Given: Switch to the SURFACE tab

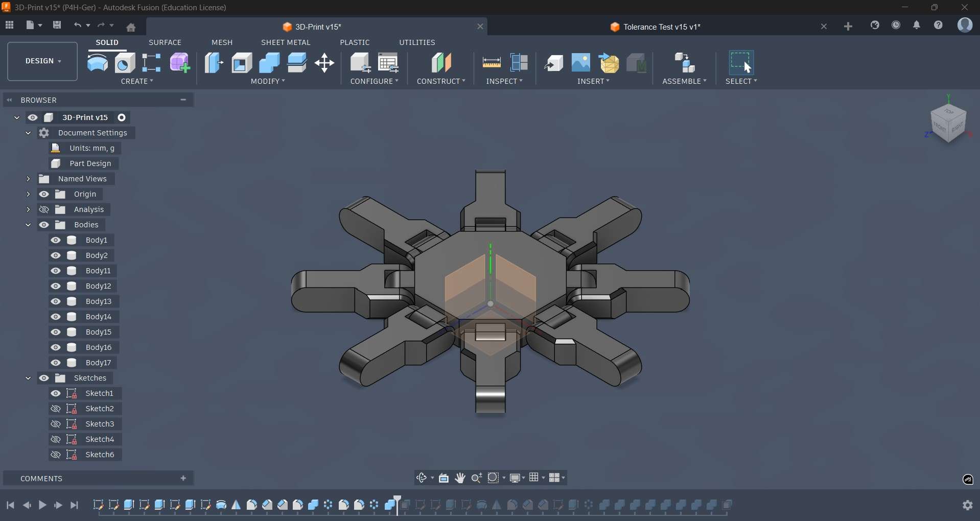Looking at the screenshot, I should pyautogui.click(x=165, y=42).
